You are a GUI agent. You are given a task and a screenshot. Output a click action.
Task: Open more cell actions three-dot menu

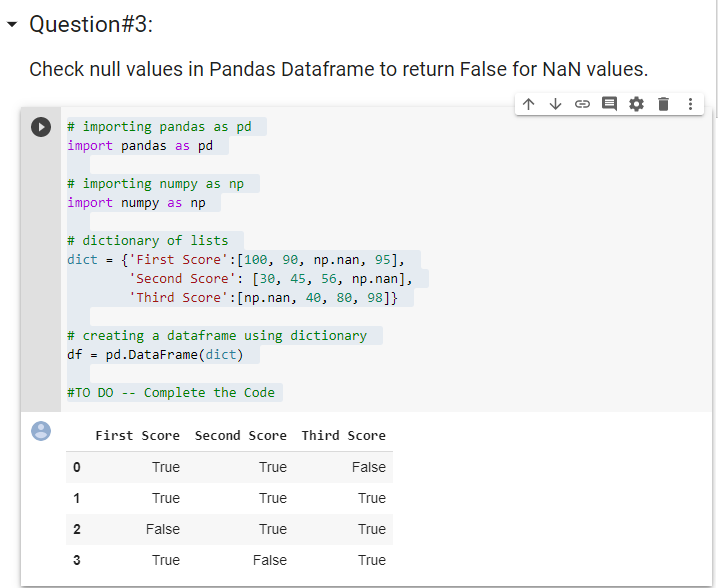(x=690, y=104)
